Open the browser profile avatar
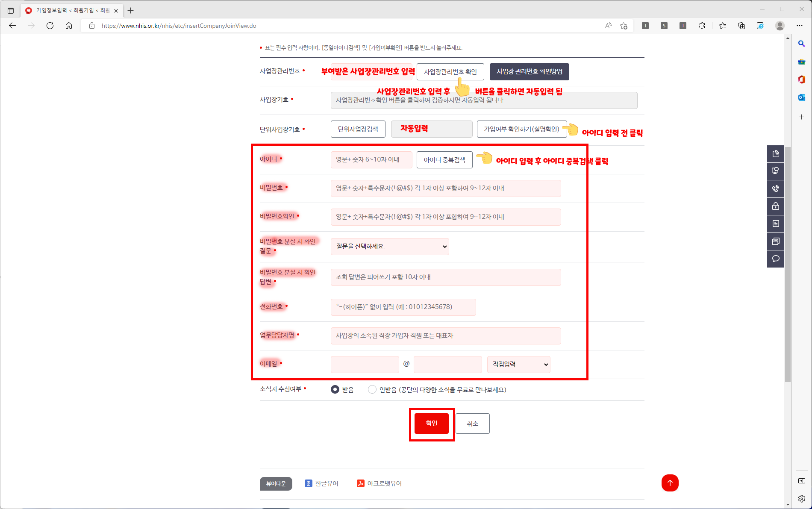The width and height of the screenshot is (812, 509). (780, 26)
